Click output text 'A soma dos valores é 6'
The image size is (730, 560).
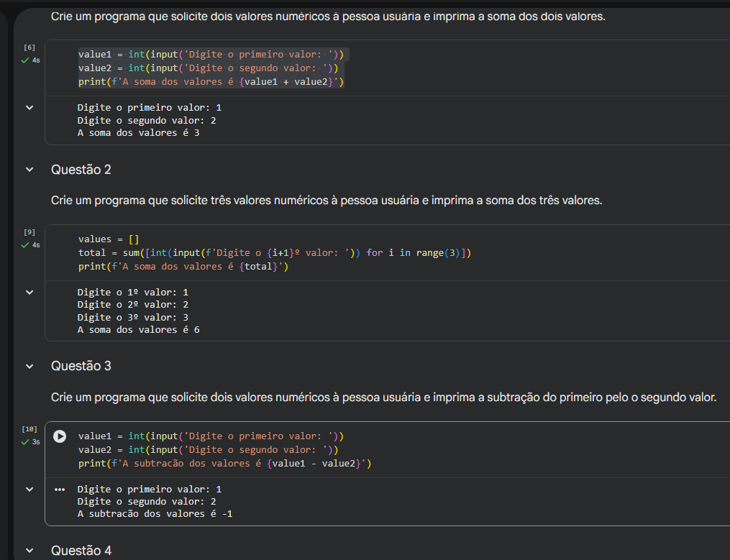138,329
